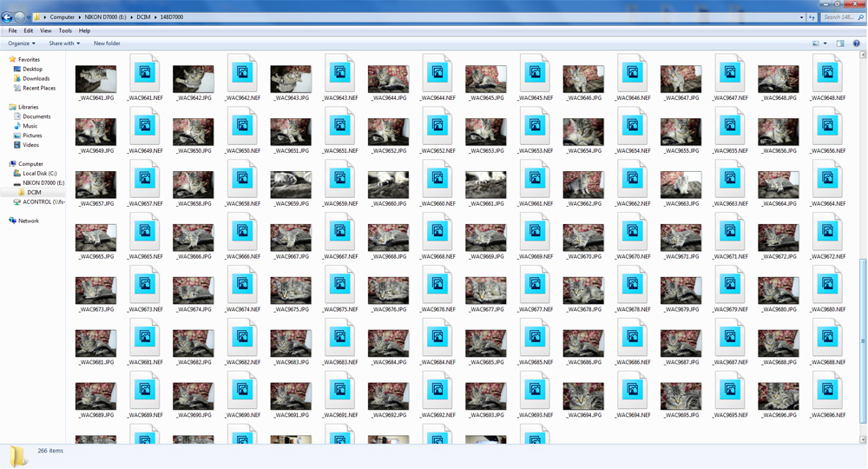Select _WAC9654.JPG cat thumbnail
The width and height of the screenshot is (868, 469).
point(583,132)
